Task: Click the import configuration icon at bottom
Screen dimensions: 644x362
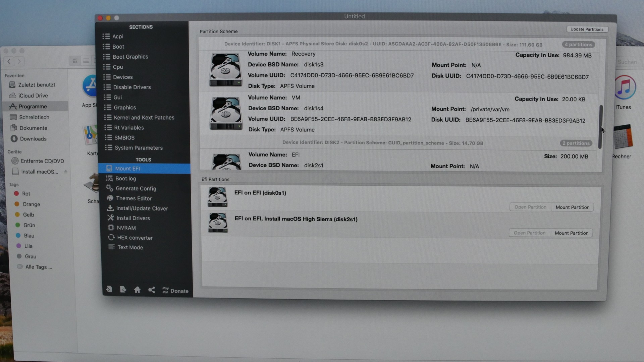Action: coord(109,289)
